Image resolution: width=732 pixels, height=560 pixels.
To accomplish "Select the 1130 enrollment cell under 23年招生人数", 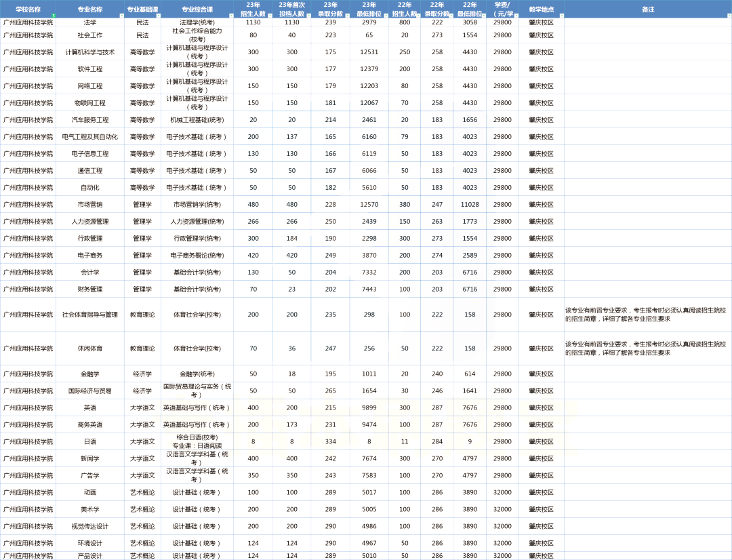I will [253, 22].
